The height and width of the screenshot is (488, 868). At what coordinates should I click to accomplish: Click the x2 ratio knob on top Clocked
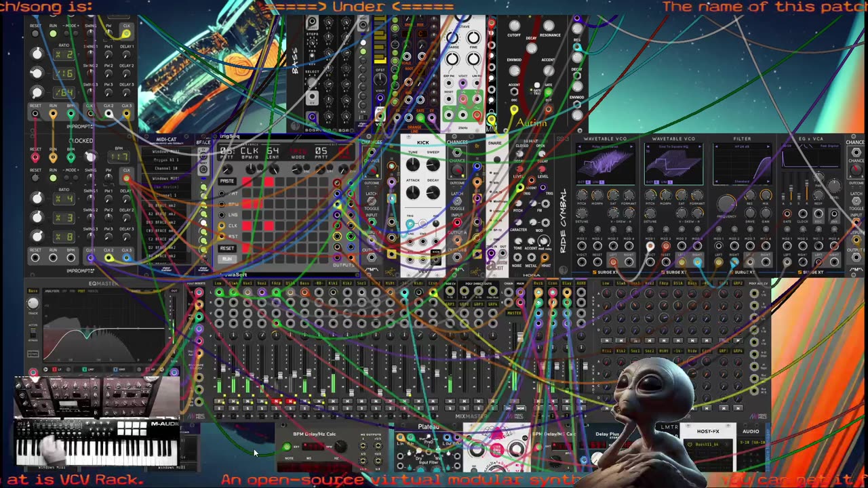(37, 54)
